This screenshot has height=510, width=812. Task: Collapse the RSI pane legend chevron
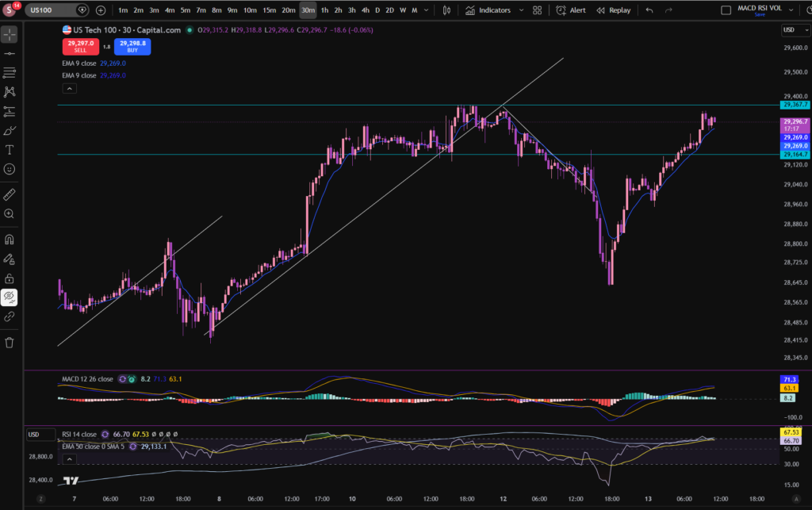(x=70, y=459)
